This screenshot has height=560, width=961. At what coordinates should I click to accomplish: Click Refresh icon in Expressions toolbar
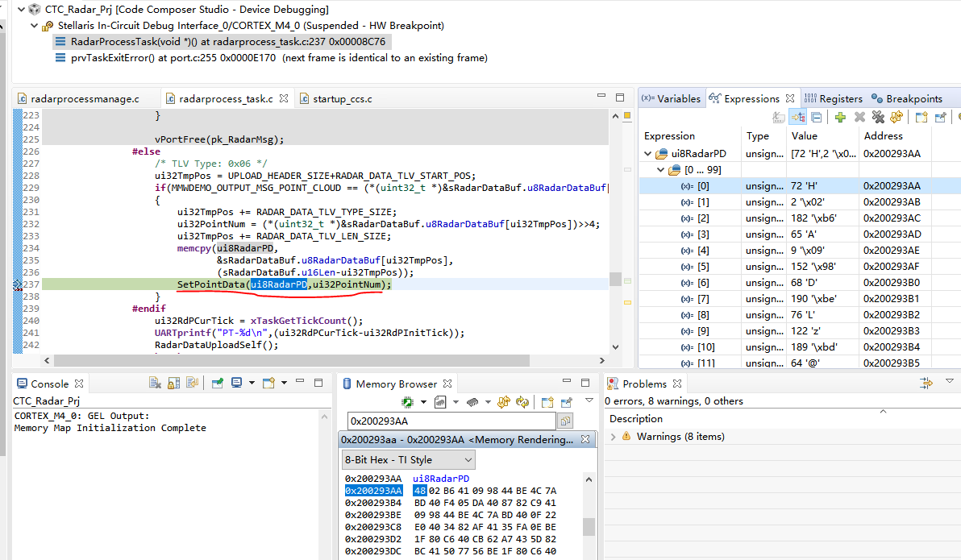[x=897, y=117]
